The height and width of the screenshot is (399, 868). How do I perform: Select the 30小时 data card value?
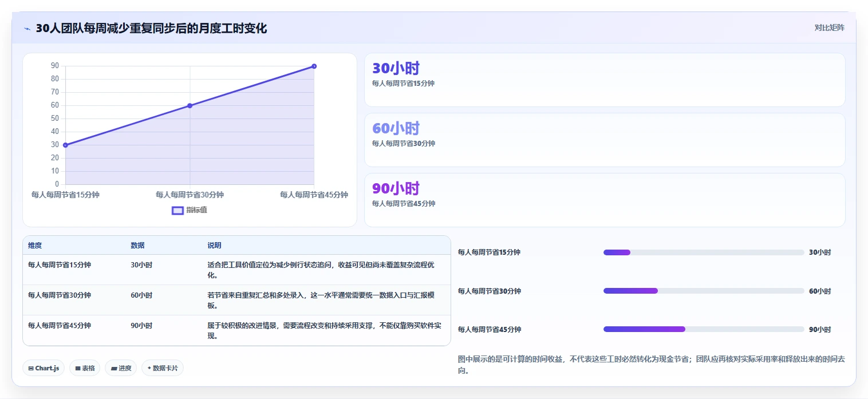click(x=396, y=68)
